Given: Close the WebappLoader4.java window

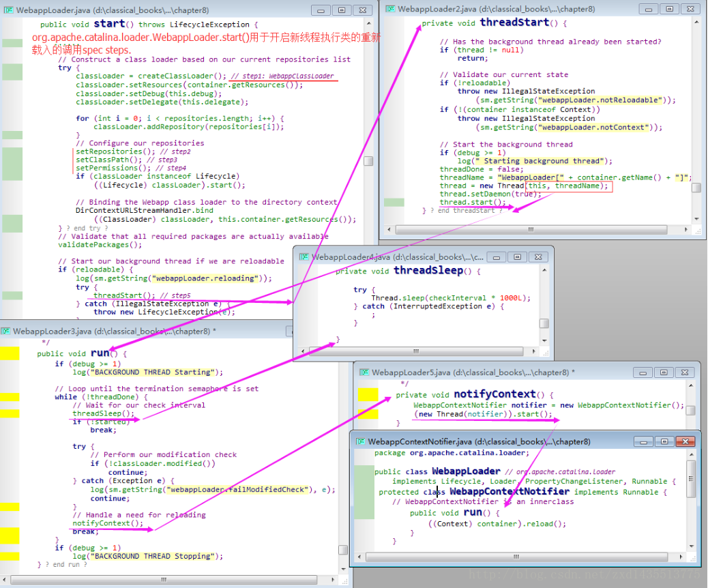Looking at the screenshot, I should 538,257.
